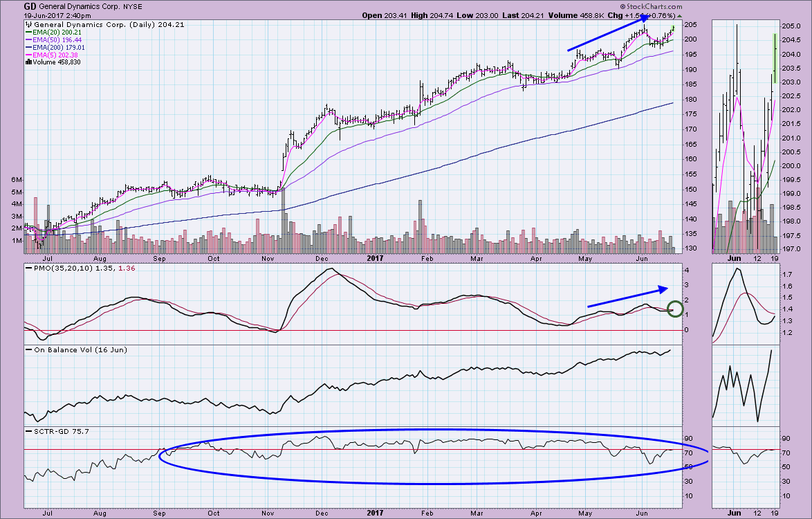The width and height of the screenshot is (812, 519).
Task: Select the "19-Jun-2017 2:40pm" timestamp
Action: 57,15
